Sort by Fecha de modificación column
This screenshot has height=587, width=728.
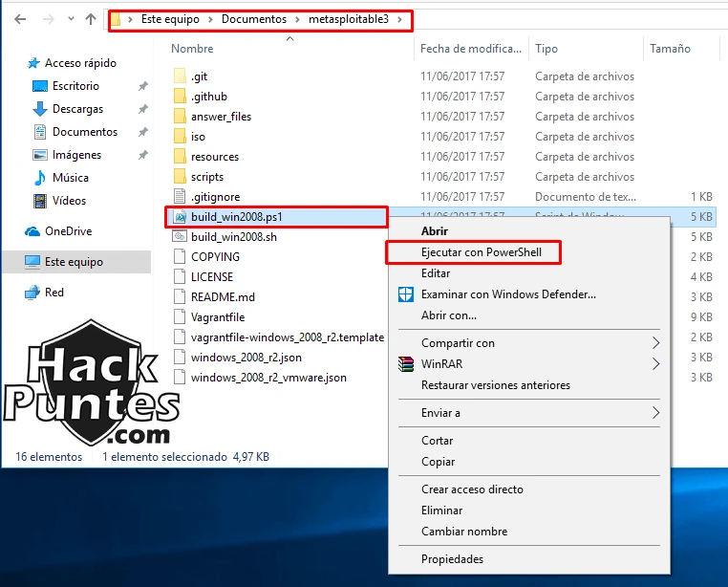coord(471,49)
